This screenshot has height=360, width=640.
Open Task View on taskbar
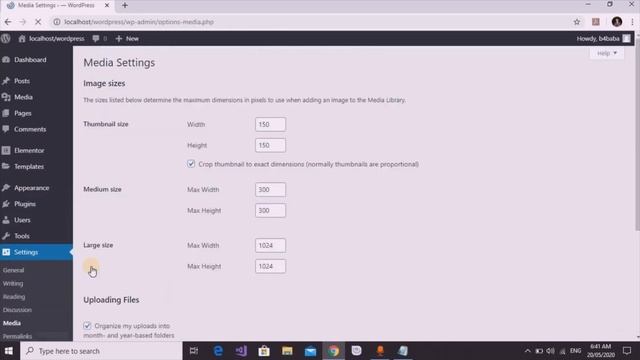(194, 351)
